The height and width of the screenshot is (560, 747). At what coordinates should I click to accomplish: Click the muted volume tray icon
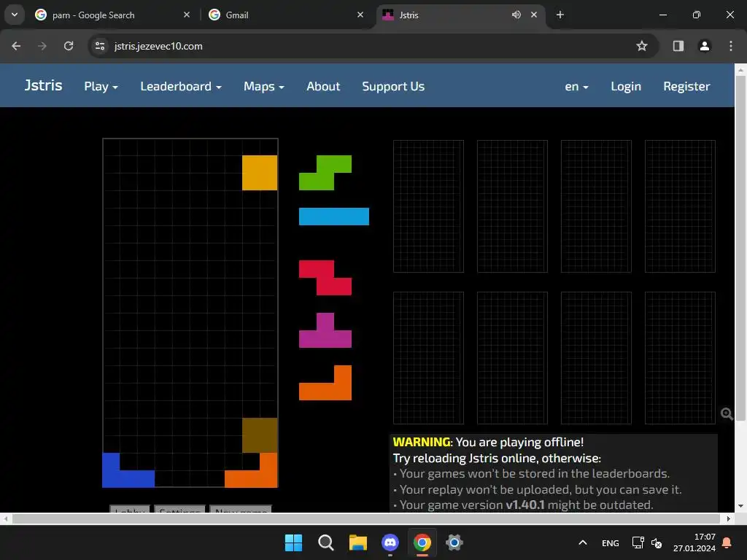tap(657, 542)
